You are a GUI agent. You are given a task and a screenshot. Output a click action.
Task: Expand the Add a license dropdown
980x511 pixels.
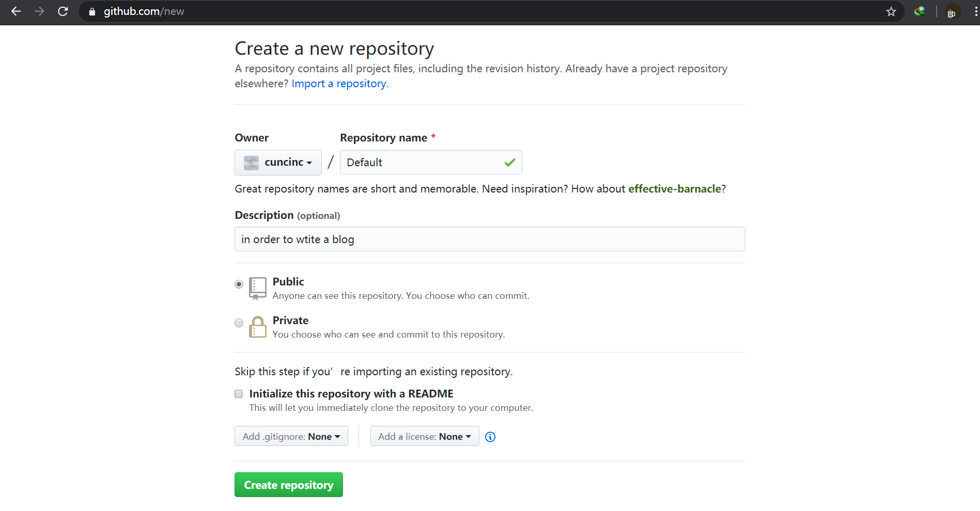[424, 436]
